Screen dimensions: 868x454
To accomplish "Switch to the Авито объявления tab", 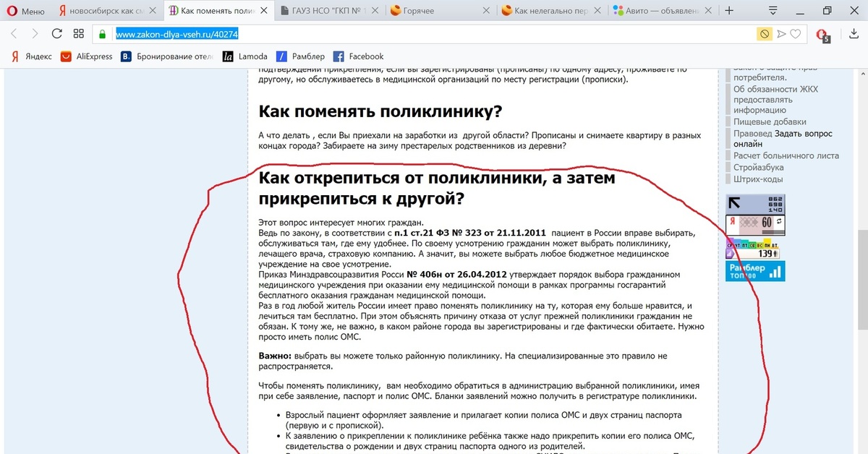I will click(x=661, y=12).
